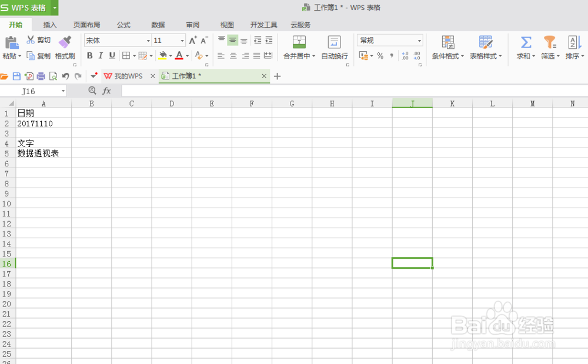Open the font name dropdown 宋体
This screenshot has height=364, width=588.
pyautogui.click(x=148, y=41)
